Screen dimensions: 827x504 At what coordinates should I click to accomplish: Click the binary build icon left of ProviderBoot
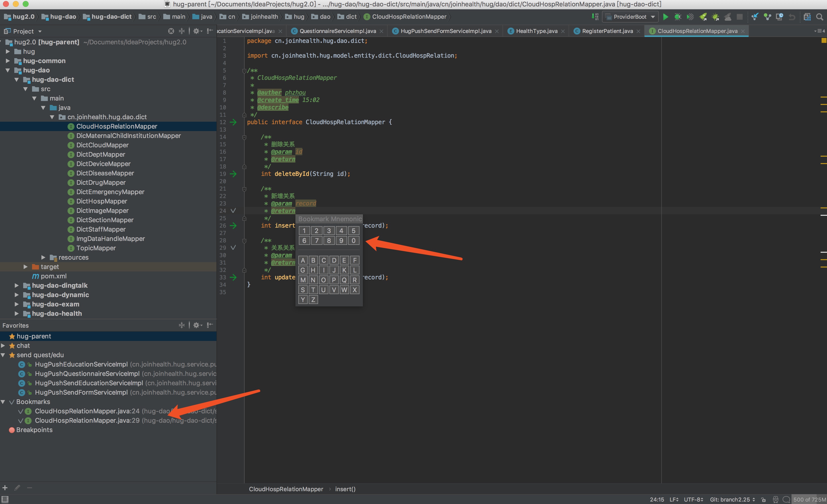pos(595,17)
